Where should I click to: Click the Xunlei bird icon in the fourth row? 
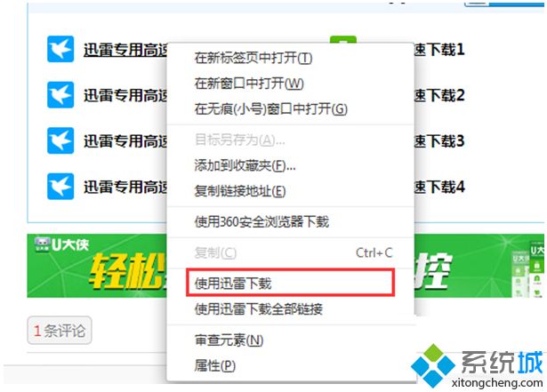point(60,187)
